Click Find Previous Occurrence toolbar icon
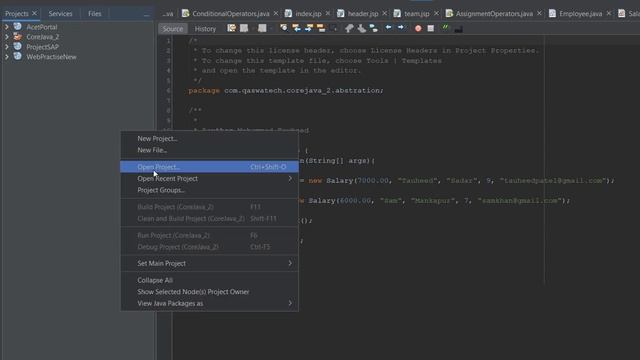The image size is (640, 360). coord(296,28)
